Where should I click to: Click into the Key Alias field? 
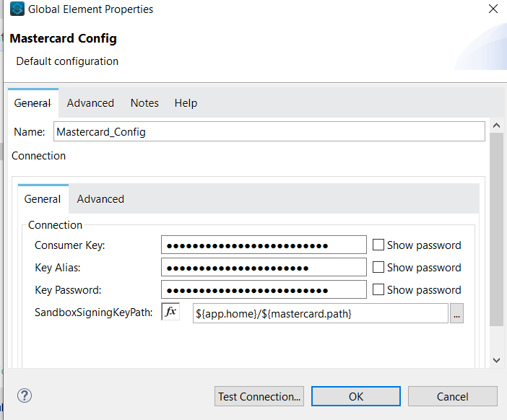click(264, 267)
